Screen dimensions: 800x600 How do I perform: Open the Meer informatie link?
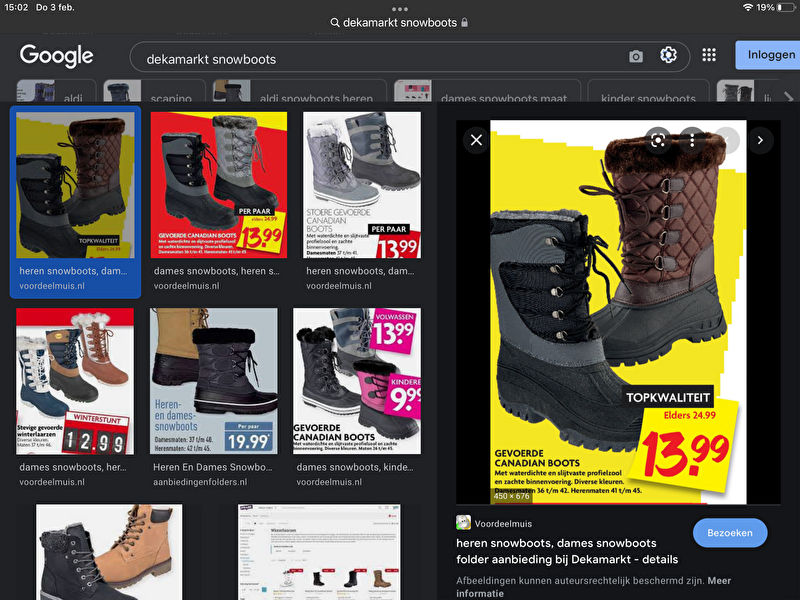(x=593, y=587)
